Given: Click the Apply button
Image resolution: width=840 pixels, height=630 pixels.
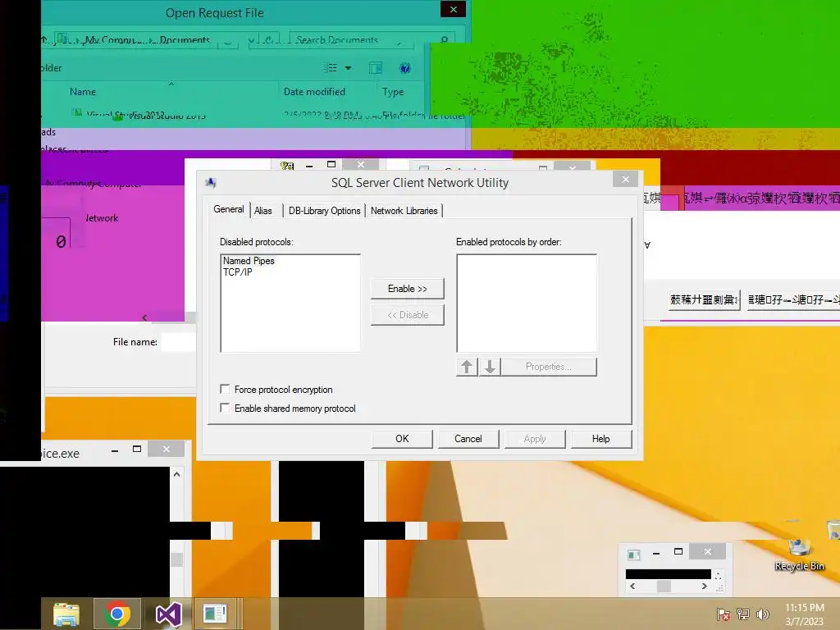Looking at the screenshot, I should click(535, 439).
